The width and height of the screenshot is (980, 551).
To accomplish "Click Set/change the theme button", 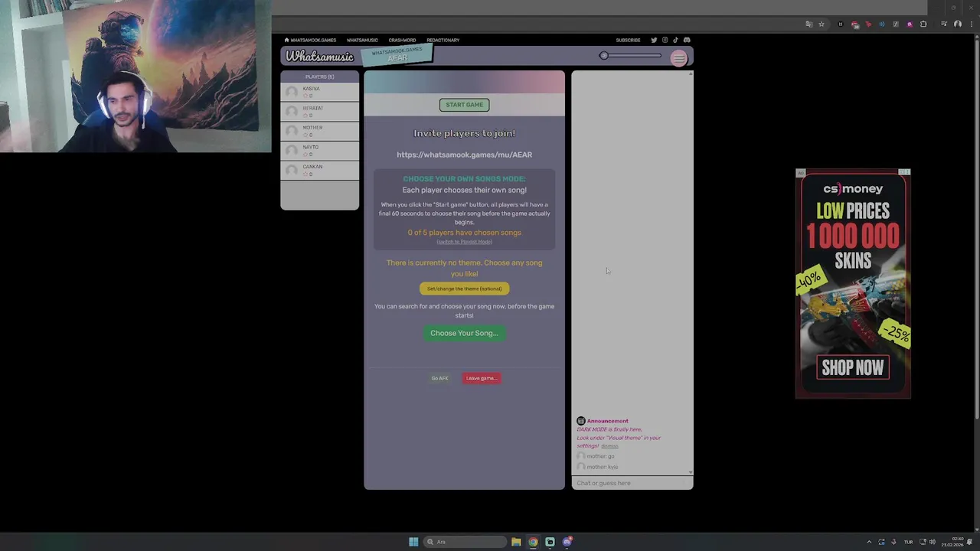I will pos(464,289).
